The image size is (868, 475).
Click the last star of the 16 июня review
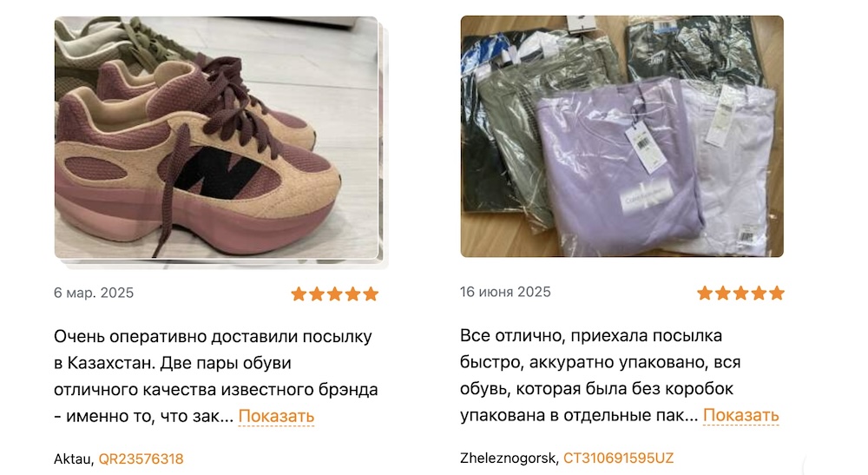(777, 293)
